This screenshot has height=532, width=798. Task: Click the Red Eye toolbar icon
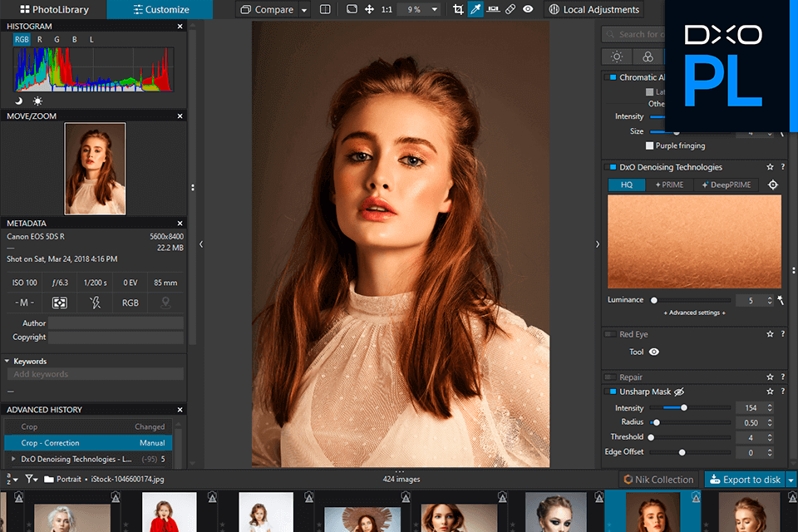click(x=528, y=10)
